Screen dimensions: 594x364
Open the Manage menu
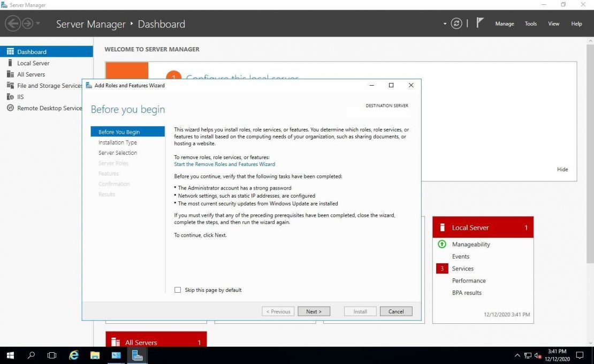pyautogui.click(x=504, y=24)
